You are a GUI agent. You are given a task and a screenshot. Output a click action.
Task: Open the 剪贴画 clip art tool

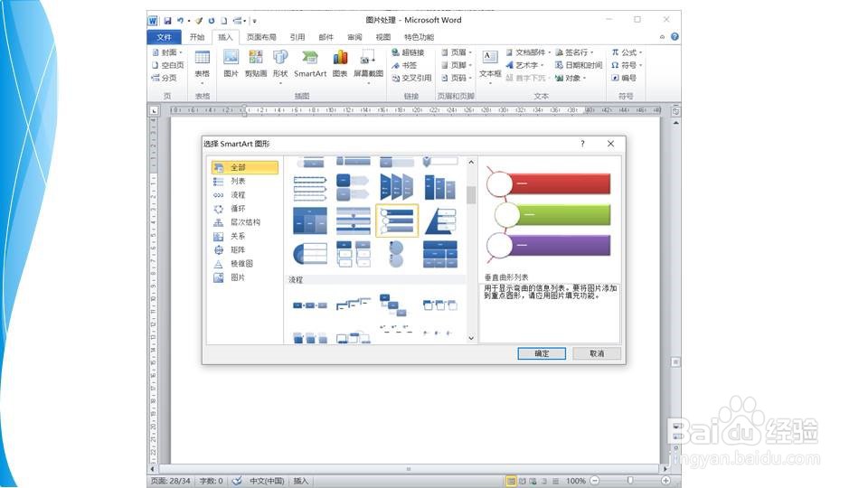tap(256, 63)
